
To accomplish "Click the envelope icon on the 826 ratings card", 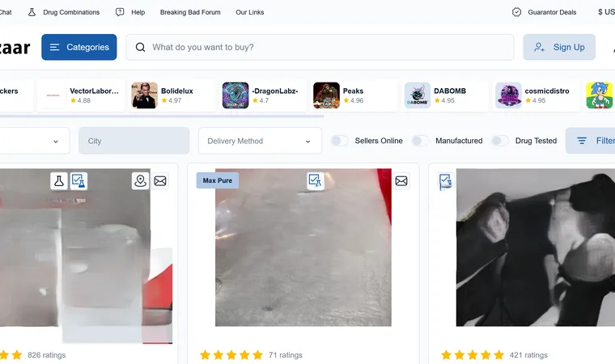I will click(x=160, y=181).
